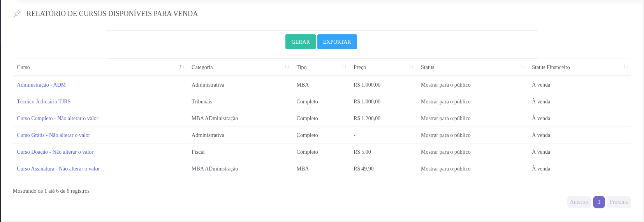
Task: Open Curso Assinatura - Não alterar o valor
Action: click(58, 169)
